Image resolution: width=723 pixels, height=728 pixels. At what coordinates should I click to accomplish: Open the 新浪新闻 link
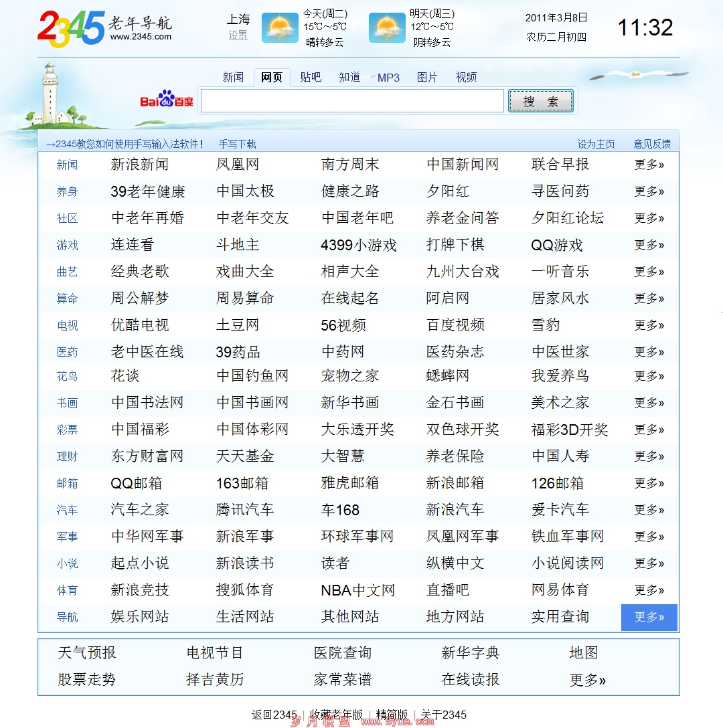pos(139,165)
